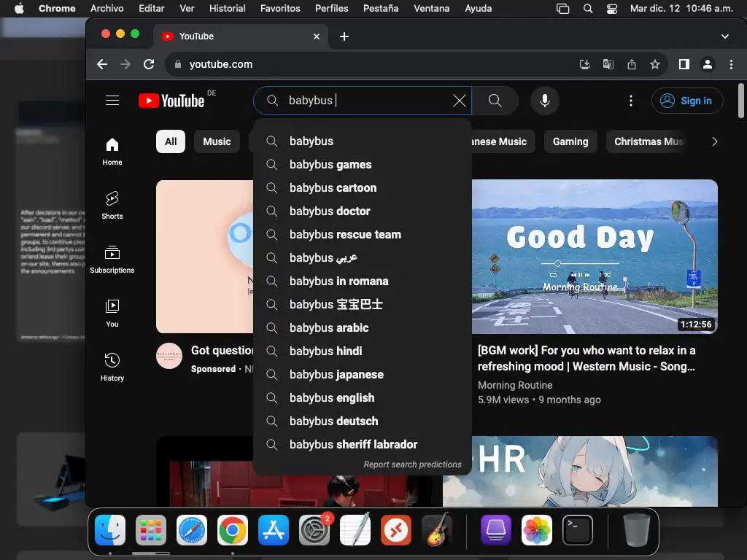
Task: Select the Music filter chip
Action: (x=217, y=141)
